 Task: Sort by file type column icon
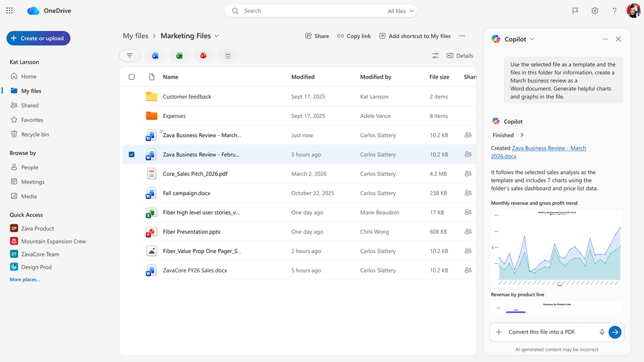click(x=151, y=77)
